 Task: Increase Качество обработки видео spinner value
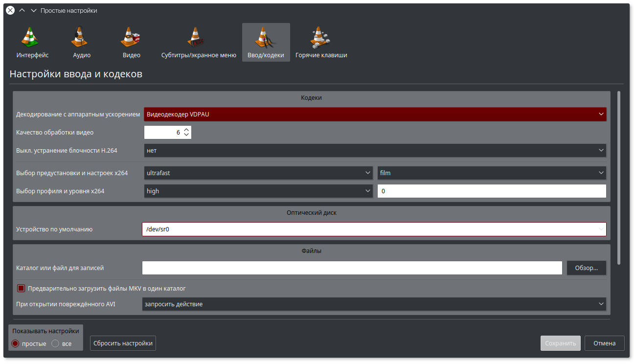186,130
